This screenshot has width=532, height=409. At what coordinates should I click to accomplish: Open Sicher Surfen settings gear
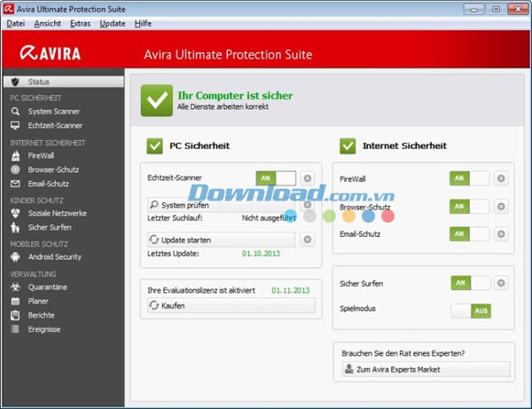click(501, 283)
